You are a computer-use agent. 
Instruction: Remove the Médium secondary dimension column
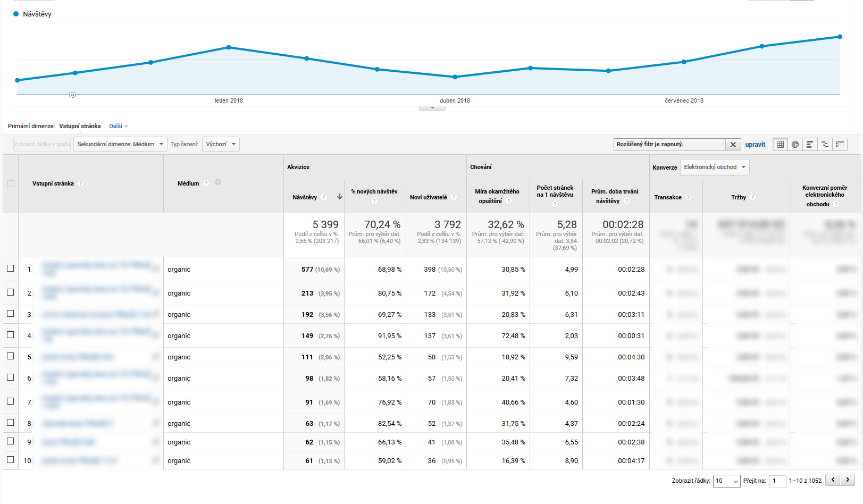(x=218, y=182)
